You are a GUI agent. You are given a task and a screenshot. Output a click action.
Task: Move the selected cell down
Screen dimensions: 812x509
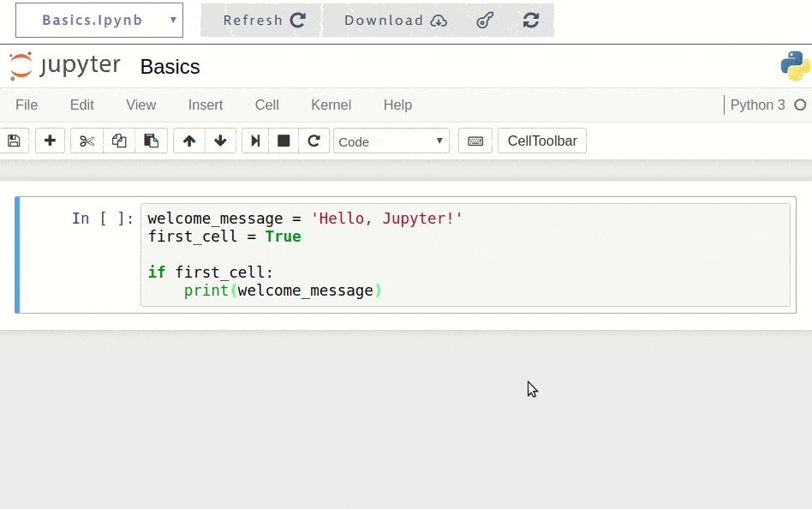click(220, 141)
